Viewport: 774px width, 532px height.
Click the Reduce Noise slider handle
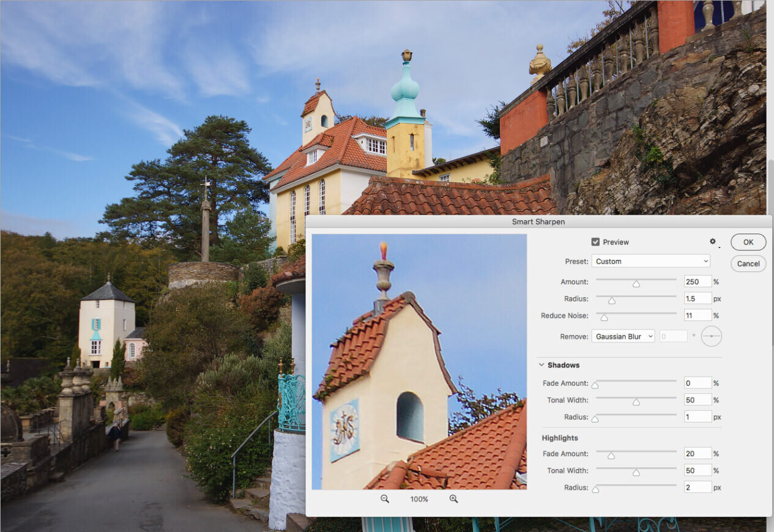(605, 317)
